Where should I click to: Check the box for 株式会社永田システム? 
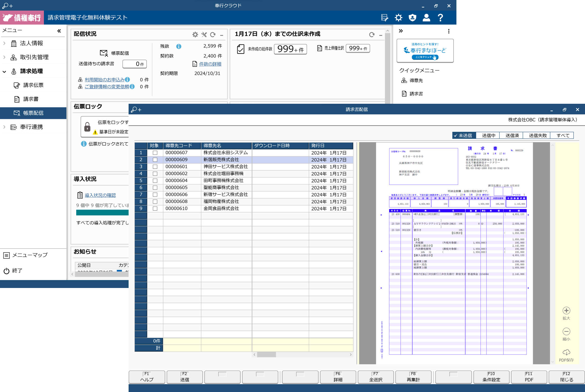[155, 153]
